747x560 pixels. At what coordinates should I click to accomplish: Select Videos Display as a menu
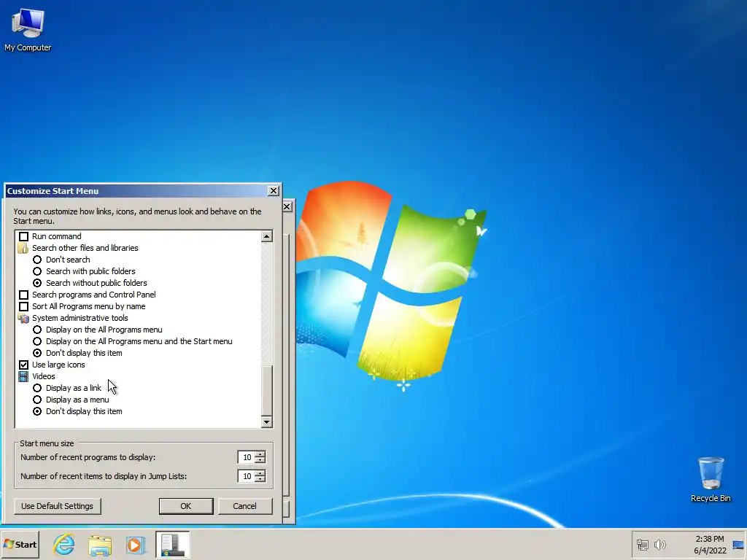coord(37,400)
